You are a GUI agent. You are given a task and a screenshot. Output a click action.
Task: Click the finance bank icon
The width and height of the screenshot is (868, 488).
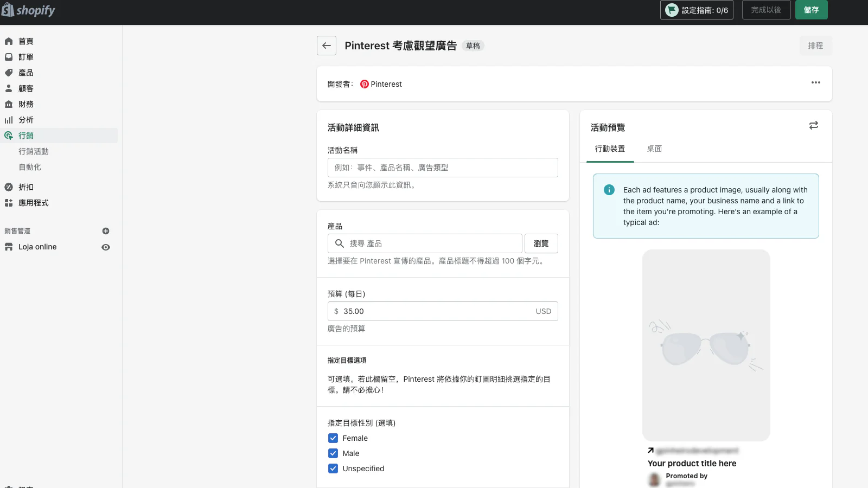[9, 104]
